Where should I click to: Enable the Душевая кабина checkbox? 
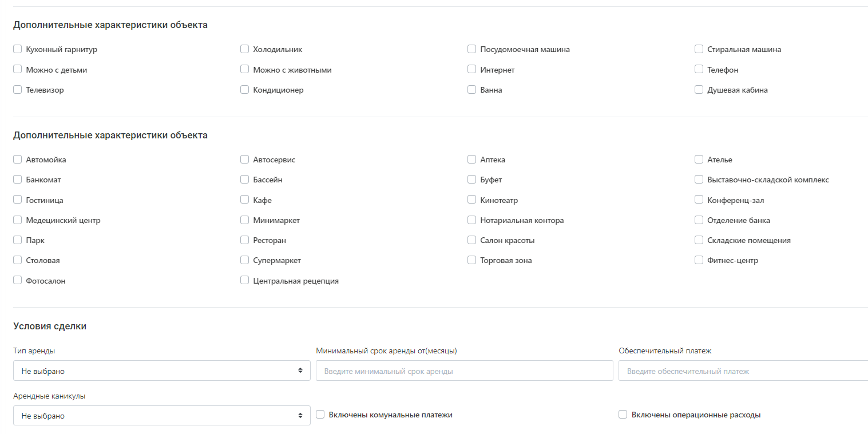(699, 90)
